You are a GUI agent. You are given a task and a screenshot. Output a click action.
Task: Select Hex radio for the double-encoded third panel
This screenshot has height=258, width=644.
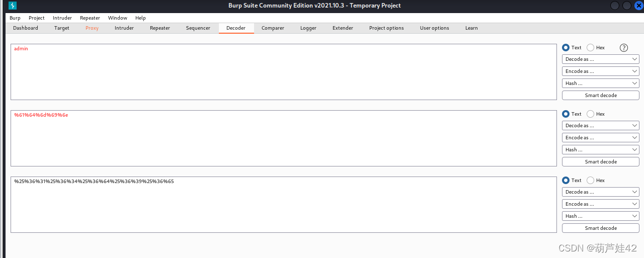pos(591,181)
